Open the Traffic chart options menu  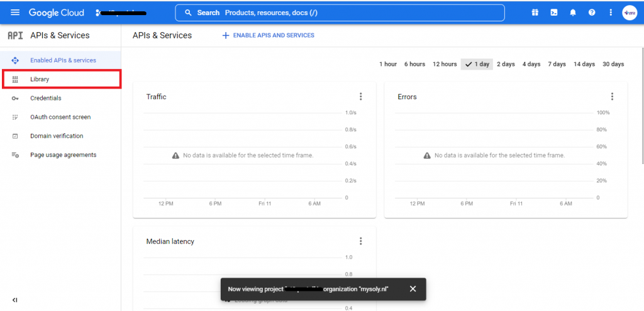coord(360,97)
